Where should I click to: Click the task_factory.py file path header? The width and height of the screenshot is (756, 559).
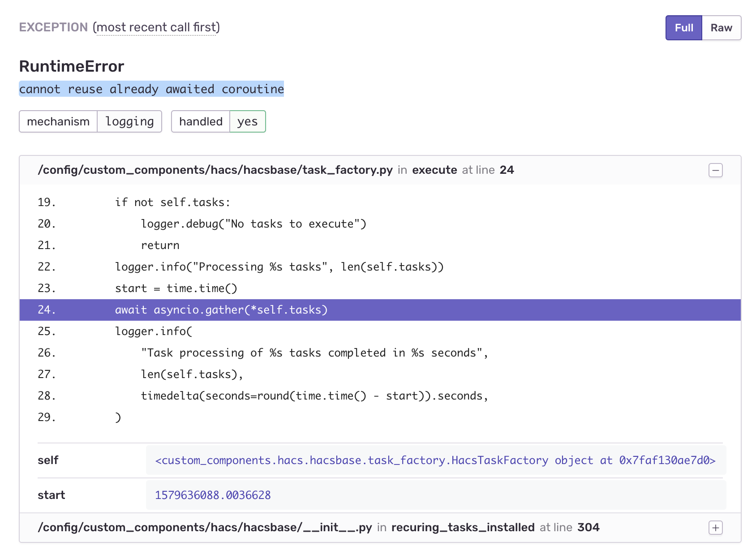point(214,170)
